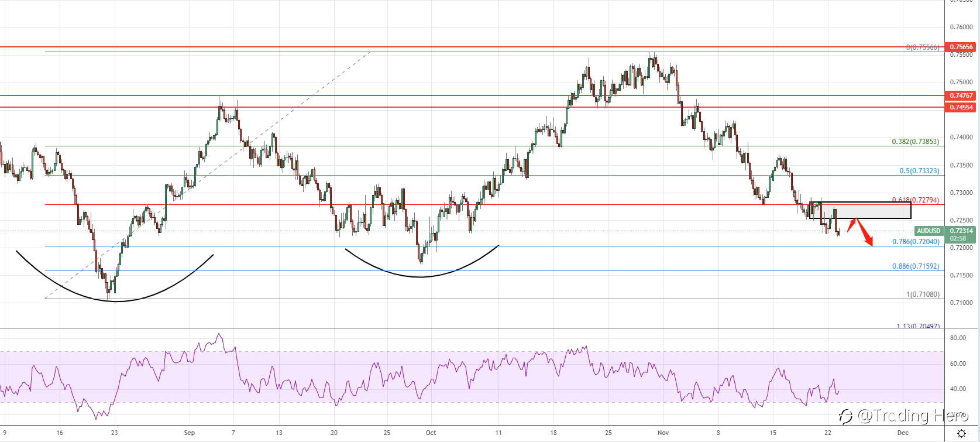
Task: Select the 0.618(0.72794) Fibonacci label
Action: coord(915,200)
